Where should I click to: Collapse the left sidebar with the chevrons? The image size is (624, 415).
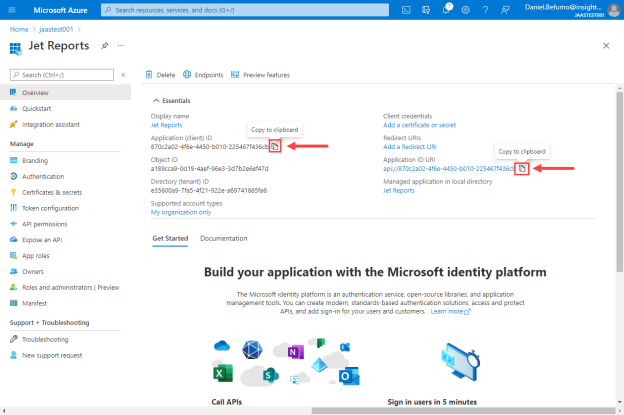tap(123, 75)
